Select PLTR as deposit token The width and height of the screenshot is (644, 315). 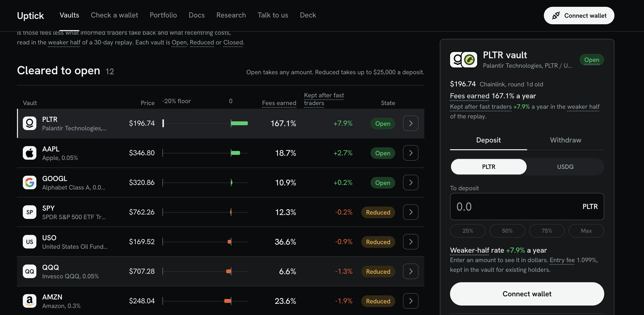(489, 167)
